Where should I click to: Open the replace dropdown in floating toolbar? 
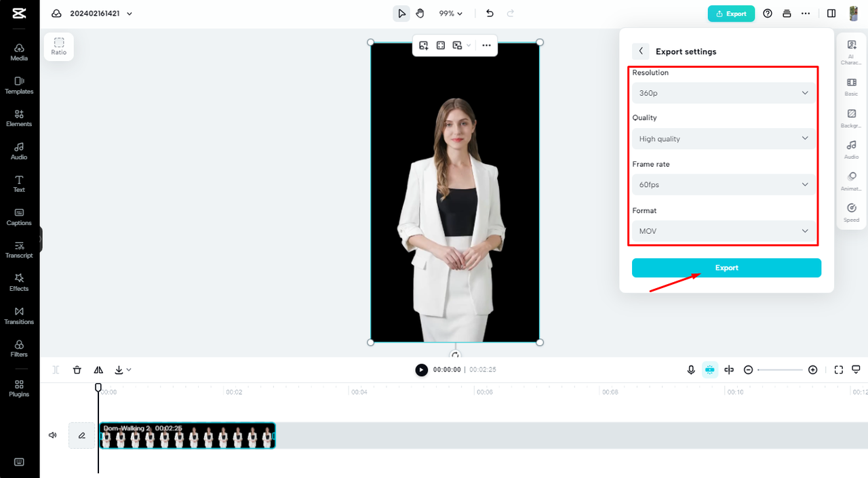click(x=461, y=45)
